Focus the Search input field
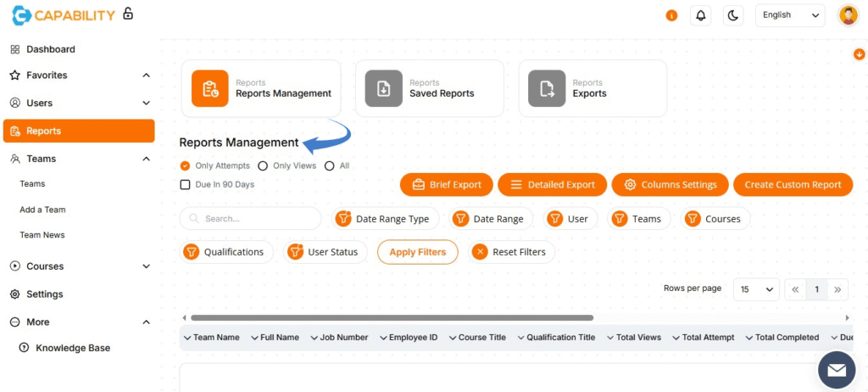 (250, 218)
